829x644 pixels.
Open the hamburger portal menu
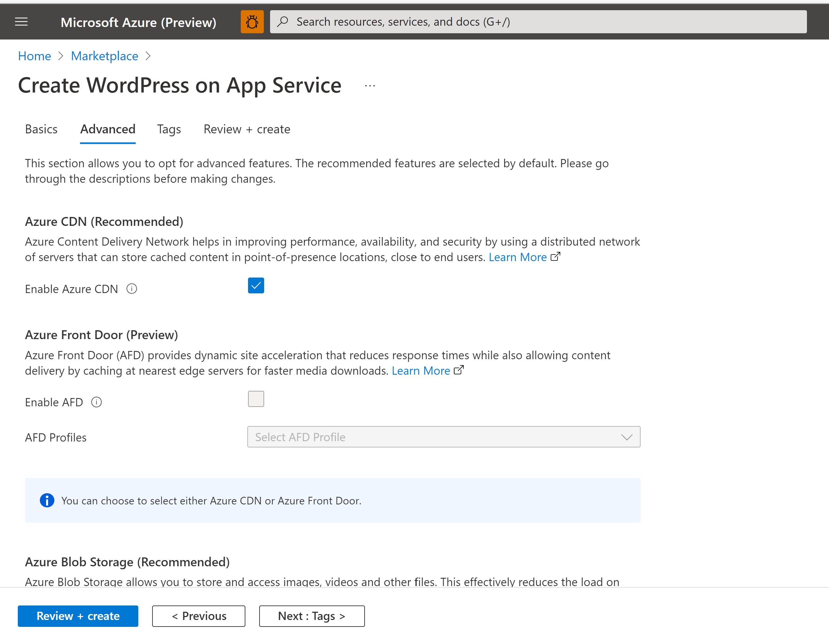21,22
